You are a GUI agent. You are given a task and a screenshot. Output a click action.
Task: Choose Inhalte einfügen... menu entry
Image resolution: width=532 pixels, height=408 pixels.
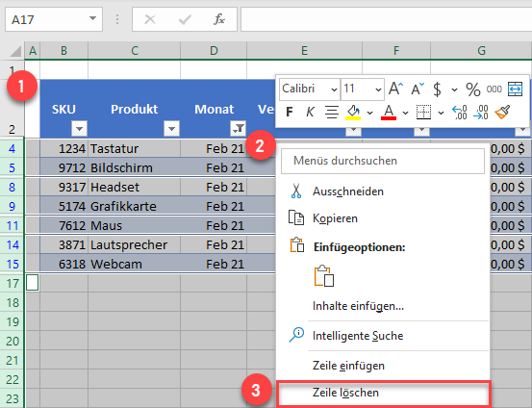point(383,306)
